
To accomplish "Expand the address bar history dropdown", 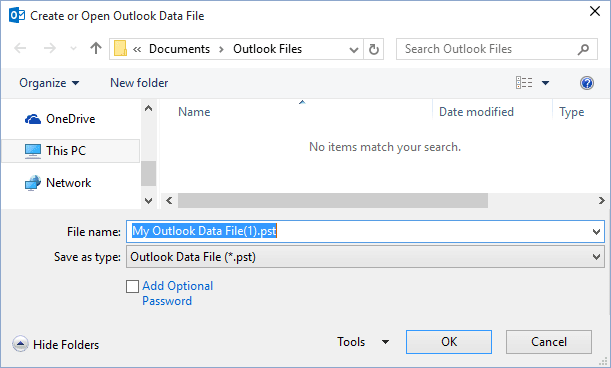I will [x=354, y=50].
